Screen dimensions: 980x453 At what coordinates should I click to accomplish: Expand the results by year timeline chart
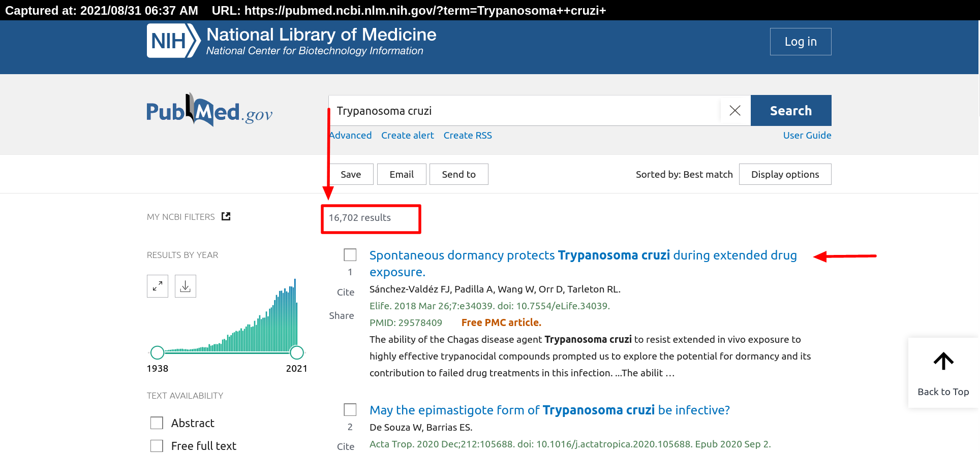[158, 286]
